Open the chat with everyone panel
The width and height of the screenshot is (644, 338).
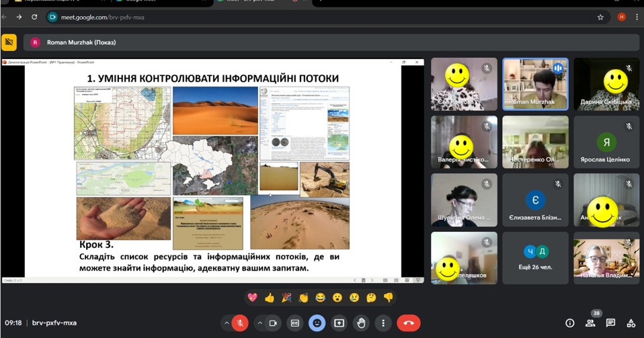pyautogui.click(x=610, y=323)
